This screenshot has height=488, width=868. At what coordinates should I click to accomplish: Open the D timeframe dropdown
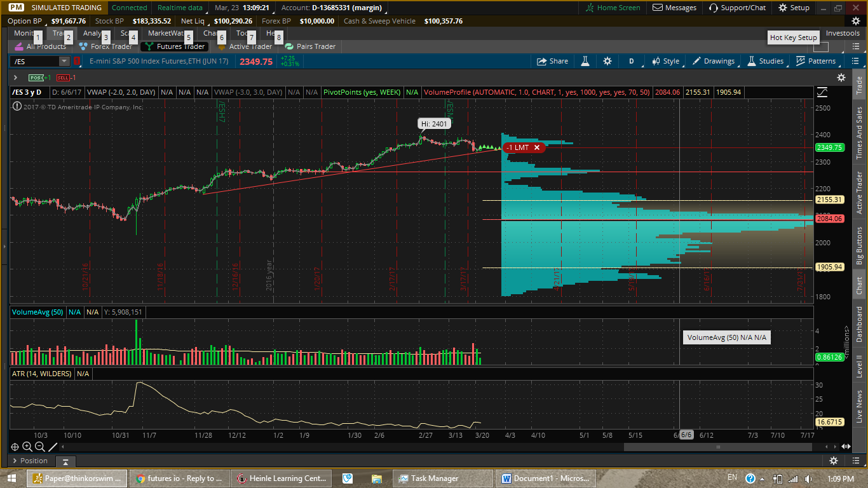coord(632,61)
